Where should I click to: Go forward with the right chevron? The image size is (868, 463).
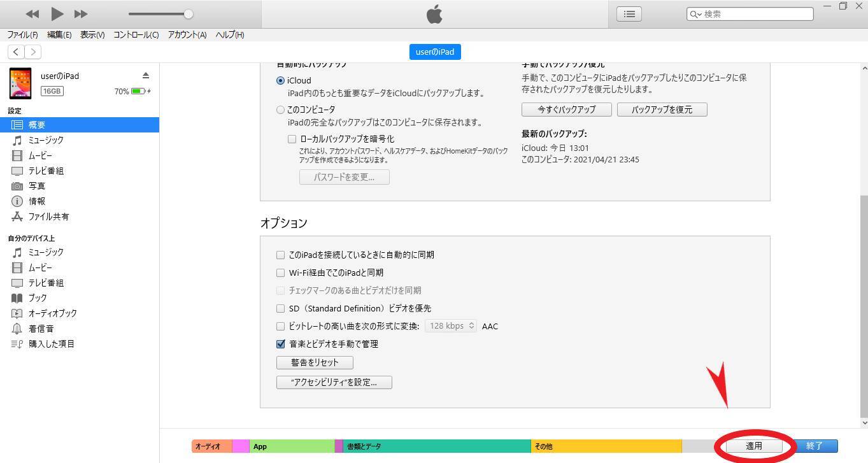(x=32, y=52)
